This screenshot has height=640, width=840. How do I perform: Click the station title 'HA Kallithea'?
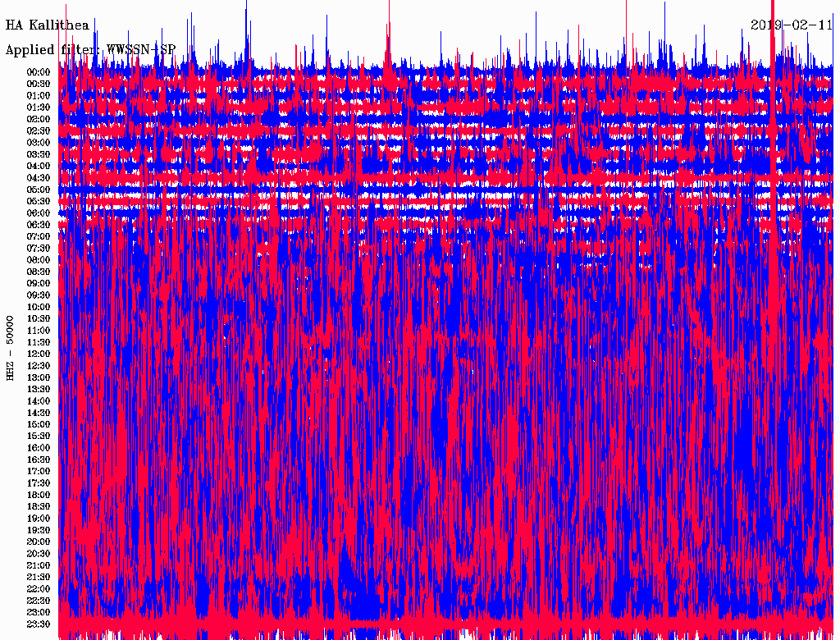(47, 25)
